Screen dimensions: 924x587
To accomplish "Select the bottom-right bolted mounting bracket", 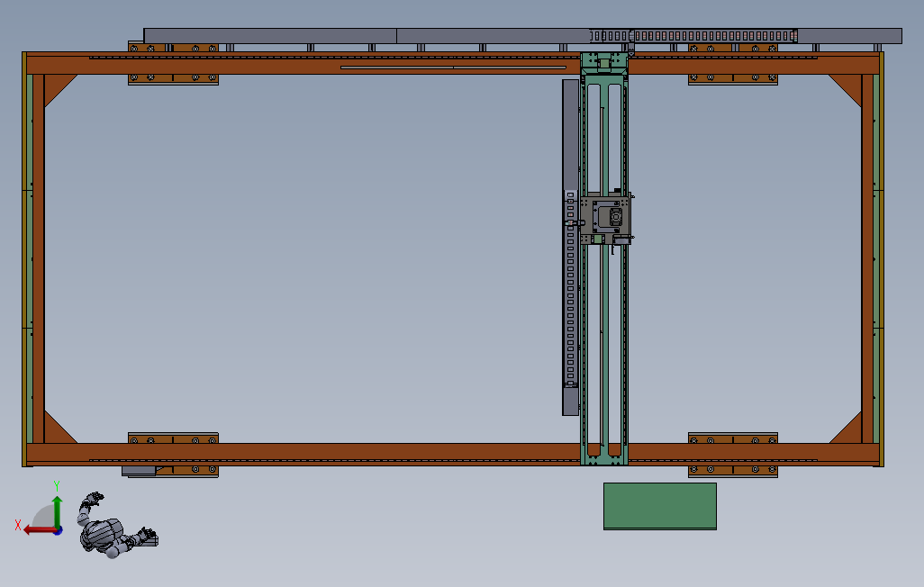I will point(733,455).
